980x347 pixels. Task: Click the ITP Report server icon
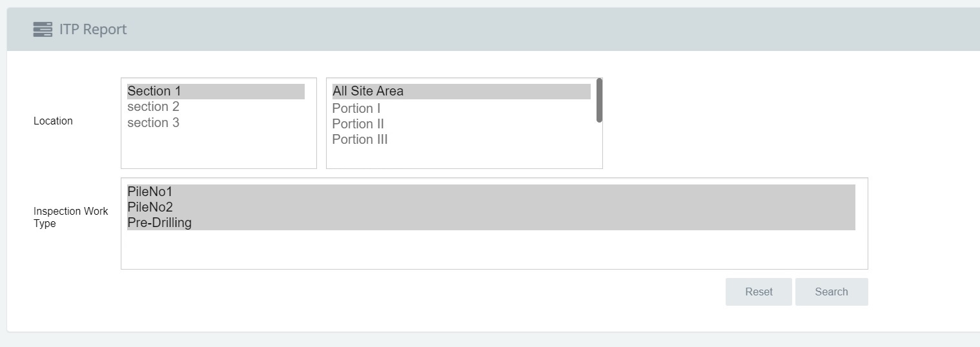click(43, 29)
